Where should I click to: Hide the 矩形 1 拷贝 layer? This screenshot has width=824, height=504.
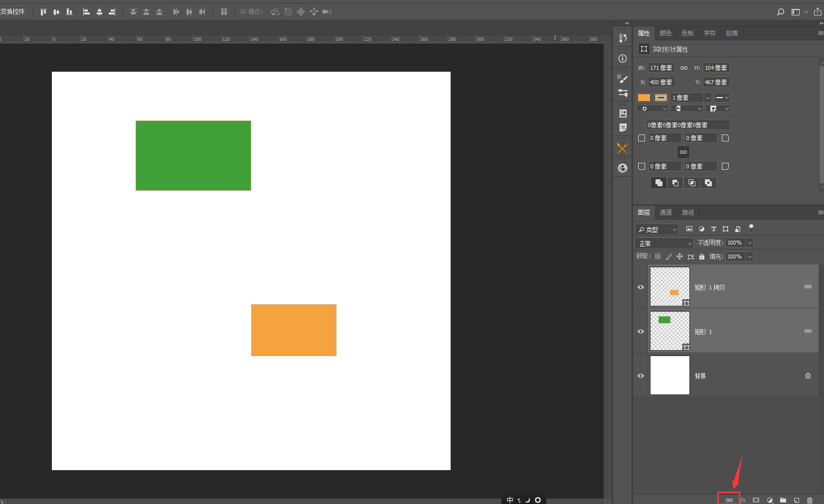click(641, 287)
